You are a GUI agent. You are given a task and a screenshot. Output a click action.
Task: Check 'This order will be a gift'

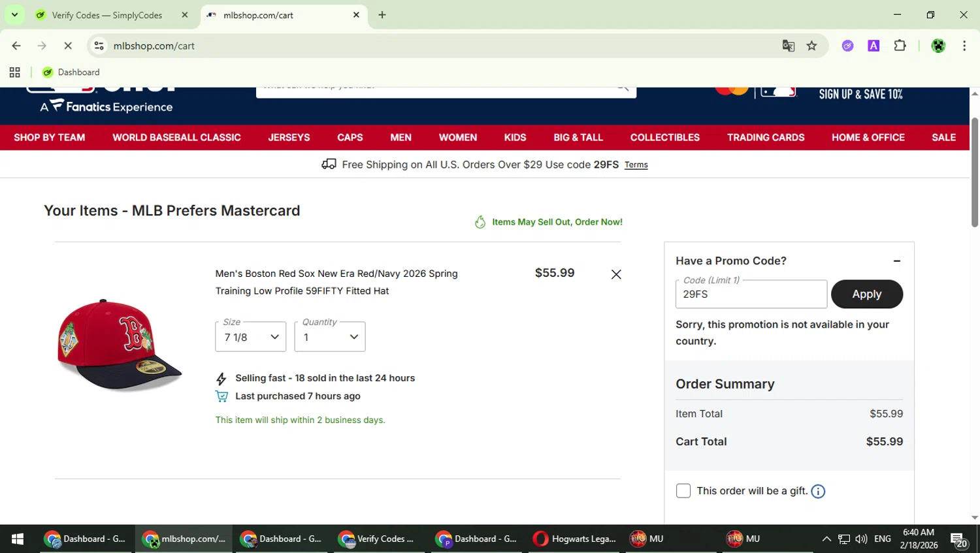683,491
